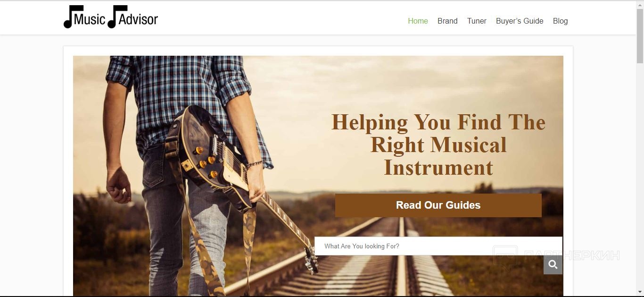Open the Buyer's Guide menu
The image size is (644, 297).
(x=520, y=21)
